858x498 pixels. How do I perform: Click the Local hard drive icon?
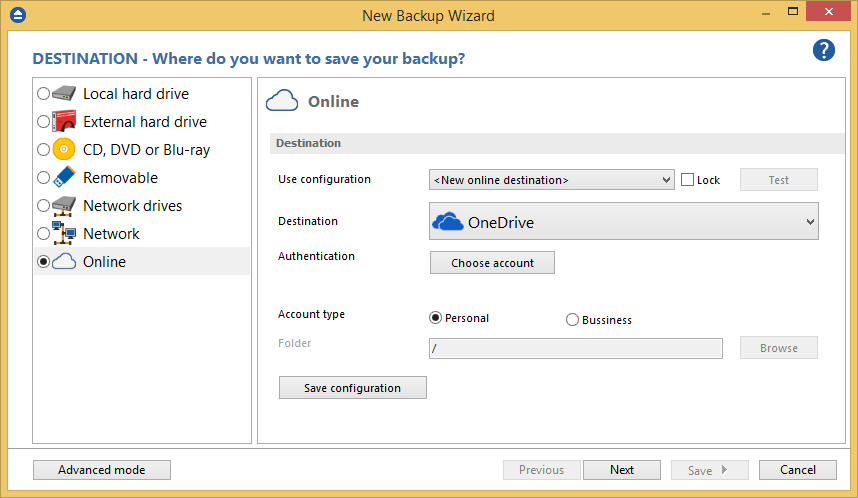tap(64, 94)
